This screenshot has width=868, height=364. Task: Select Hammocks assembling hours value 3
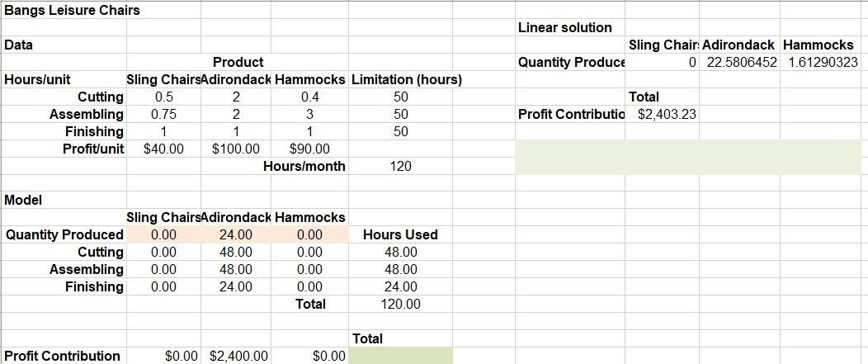coord(309,114)
